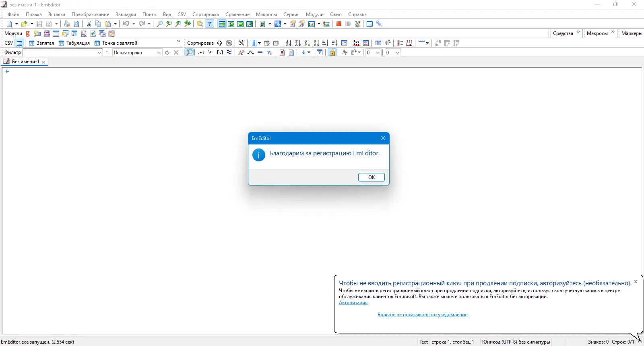Open the Целая строка dropdown

click(159, 52)
